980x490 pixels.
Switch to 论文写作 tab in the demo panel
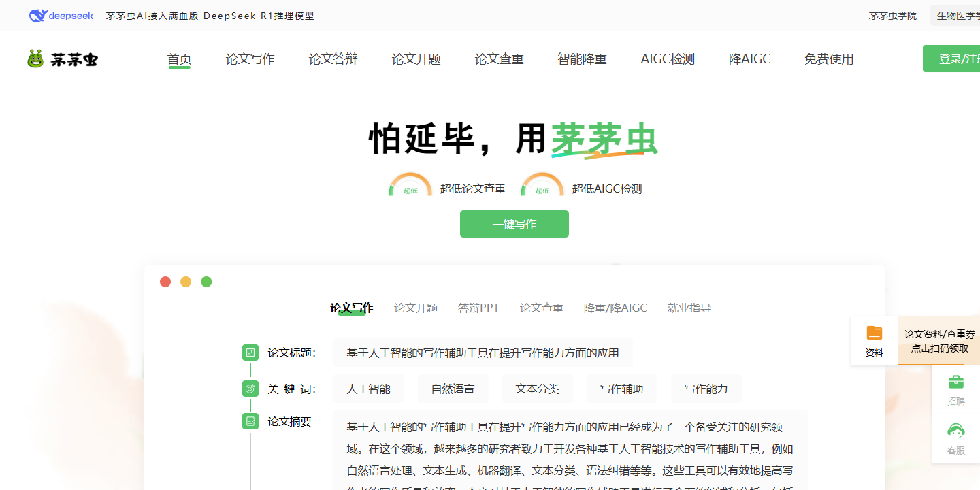[352, 308]
